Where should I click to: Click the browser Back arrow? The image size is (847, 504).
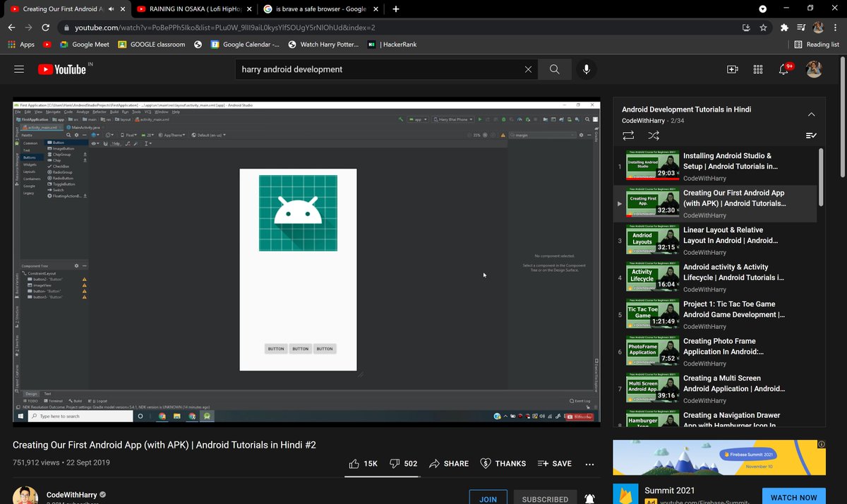click(11, 28)
